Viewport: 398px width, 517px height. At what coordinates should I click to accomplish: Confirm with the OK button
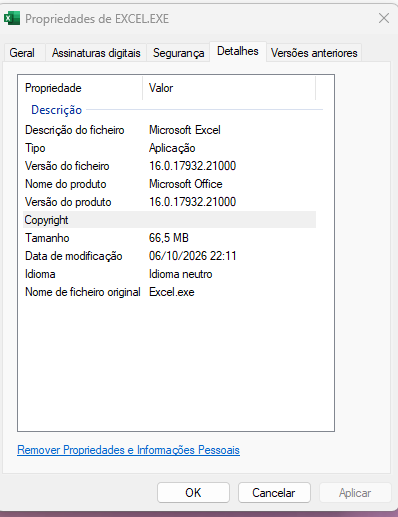point(193,493)
